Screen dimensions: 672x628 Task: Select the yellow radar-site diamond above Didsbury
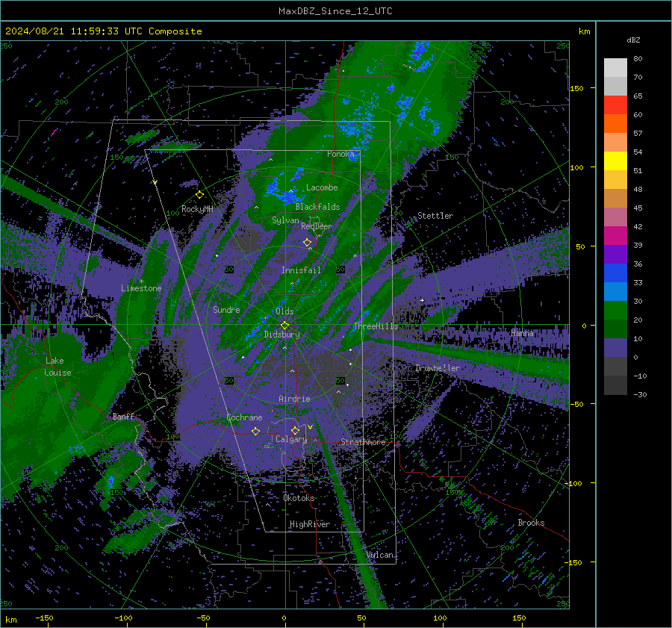pos(284,326)
